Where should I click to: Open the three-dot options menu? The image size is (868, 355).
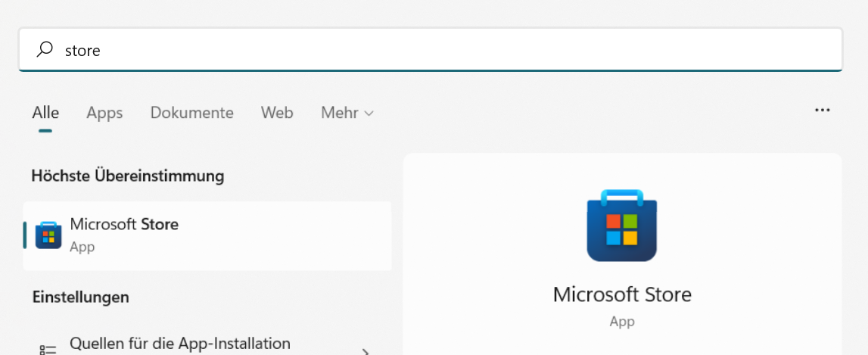coord(822,111)
